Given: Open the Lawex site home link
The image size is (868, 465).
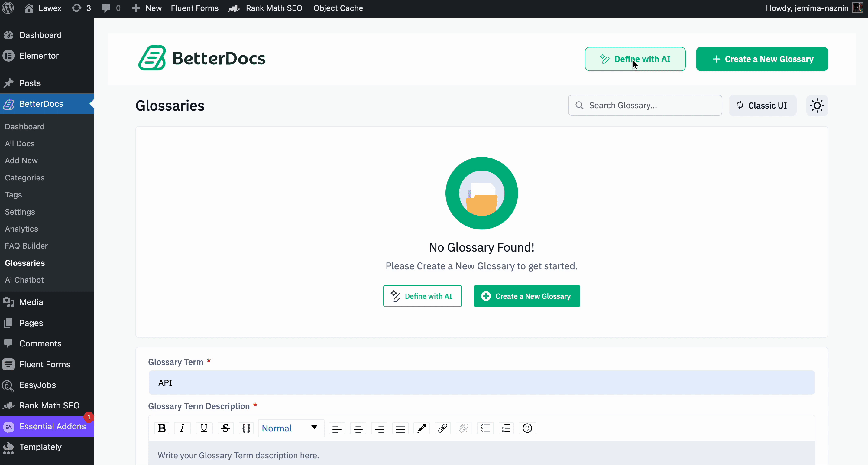Looking at the screenshot, I should tap(43, 8).
